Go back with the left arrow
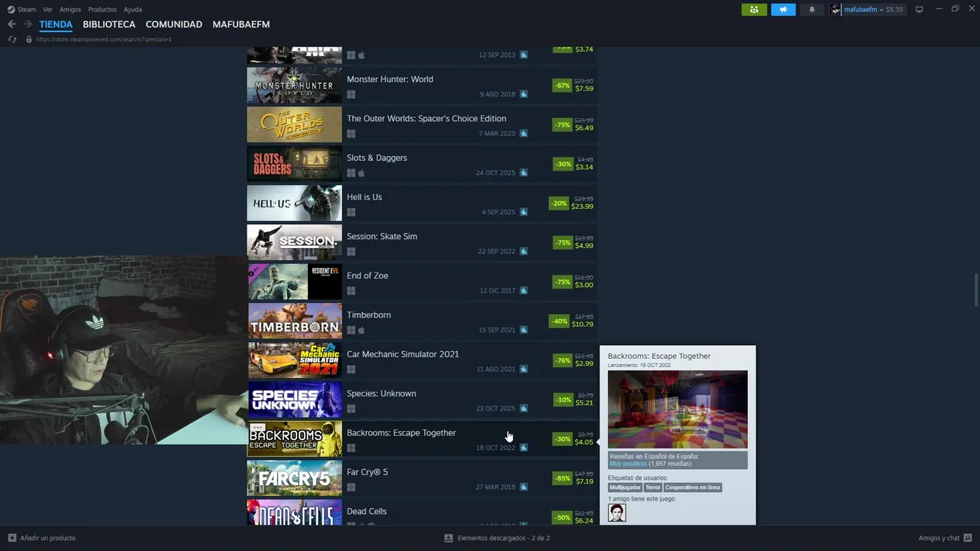This screenshot has height=551, width=980. pos(11,24)
